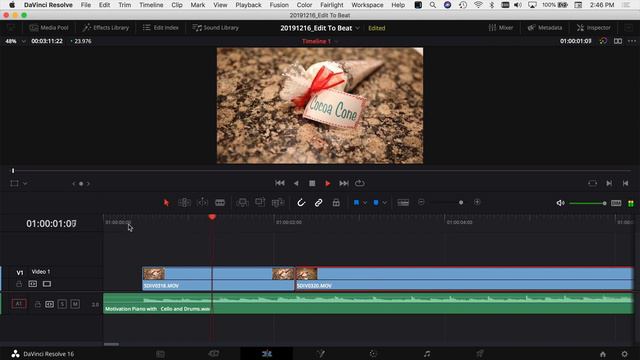Image resolution: width=640 pixels, height=360 pixels.
Task: Click Replace Clip toolbar icon
Action: pyautogui.click(x=278, y=202)
